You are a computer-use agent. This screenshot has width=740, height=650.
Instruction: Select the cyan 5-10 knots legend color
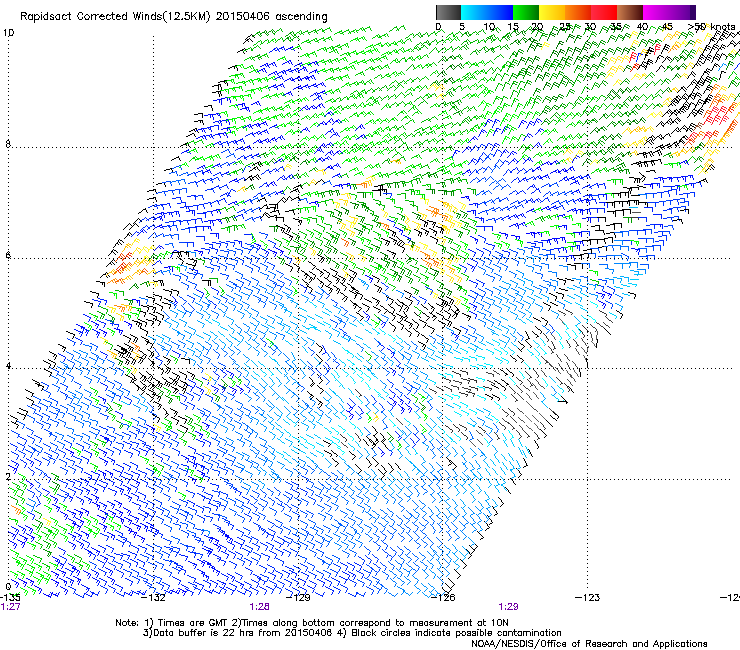click(x=473, y=12)
